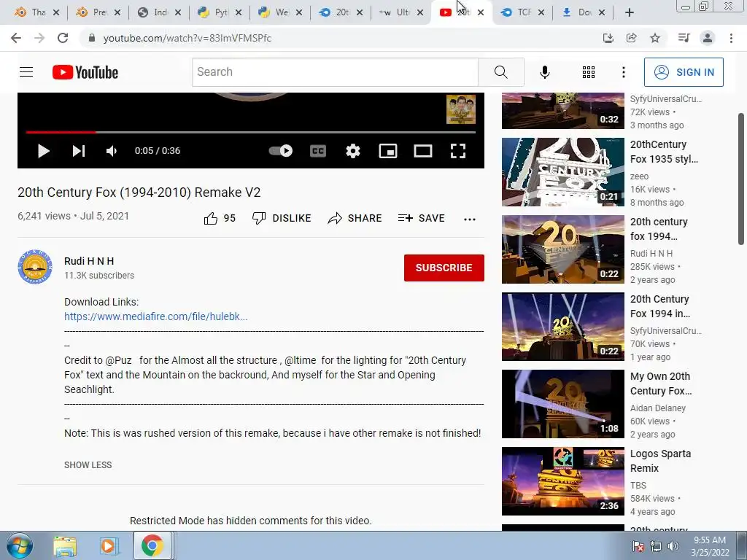This screenshot has height=560, width=747.
Task: Share this page icon
Action: (x=631, y=38)
